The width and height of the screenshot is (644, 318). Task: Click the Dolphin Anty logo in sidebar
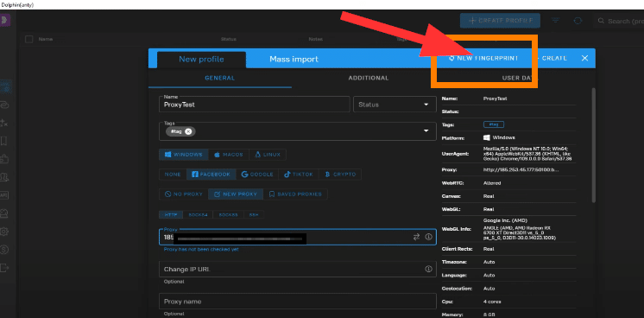(5, 20)
